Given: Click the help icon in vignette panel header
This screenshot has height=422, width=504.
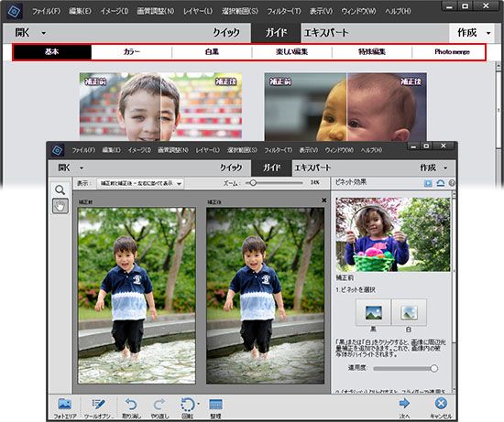Looking at the screenshot, I should tap(451, 183).
